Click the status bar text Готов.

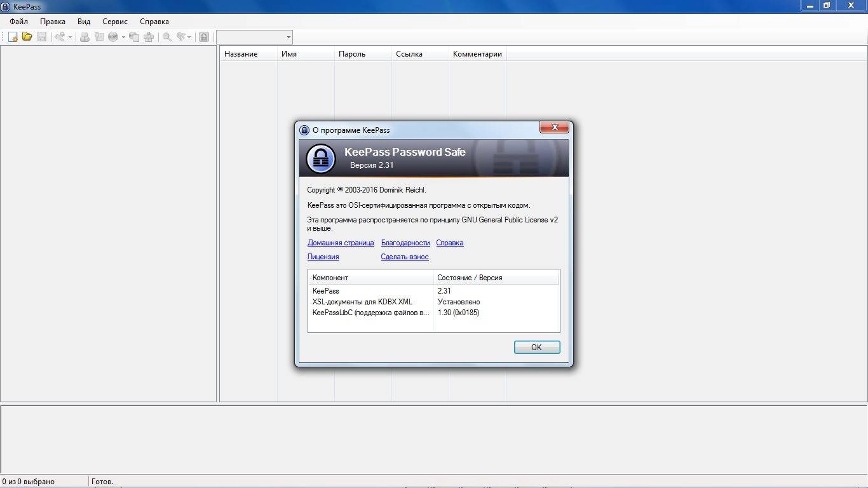coord(102,482)
